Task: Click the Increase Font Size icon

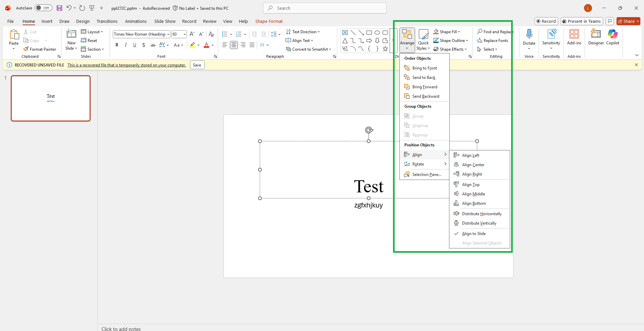Action: [192, 34]
